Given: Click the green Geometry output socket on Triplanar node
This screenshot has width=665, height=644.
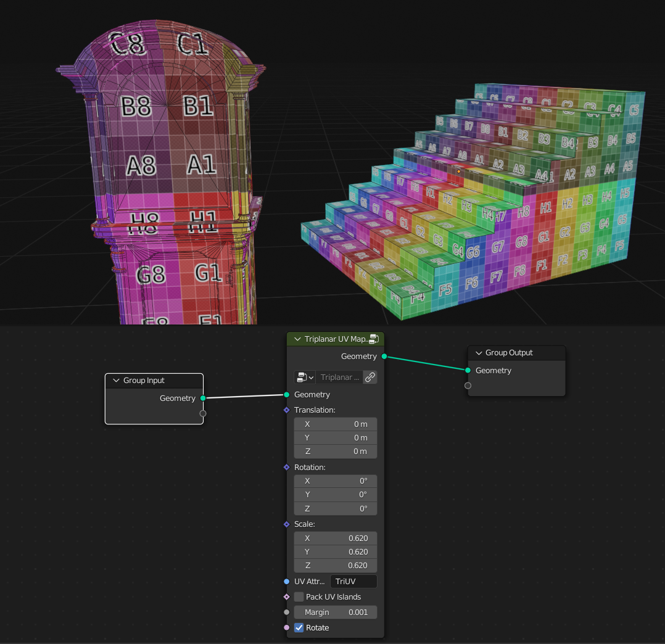Looking at the screenshot, I should tap(384, 356).
